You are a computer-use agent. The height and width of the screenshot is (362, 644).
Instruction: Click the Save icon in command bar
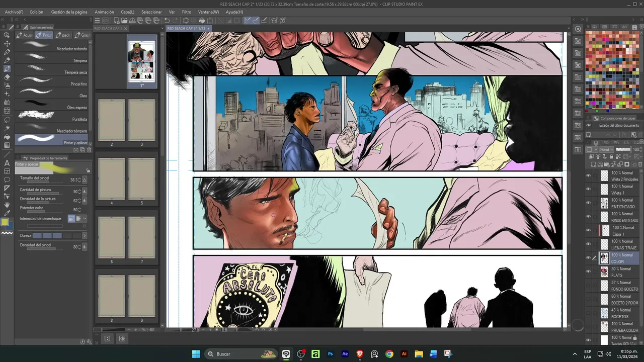click(x=132, y=21)
